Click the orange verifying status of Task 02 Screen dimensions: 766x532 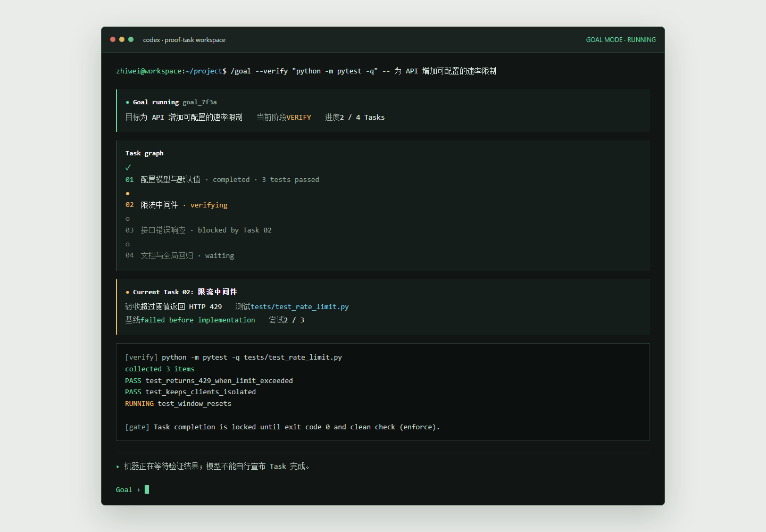pos(209,205)
